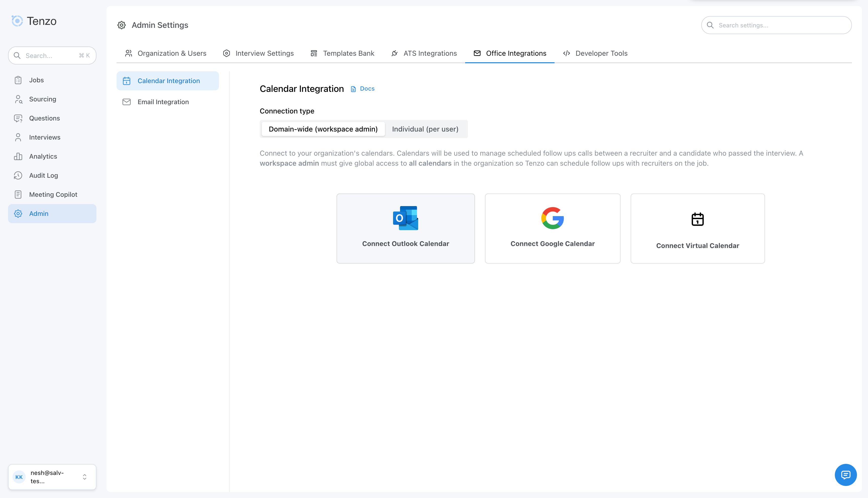
Task: Switch to the Interview Settings tab
Action: click(258, 53)
